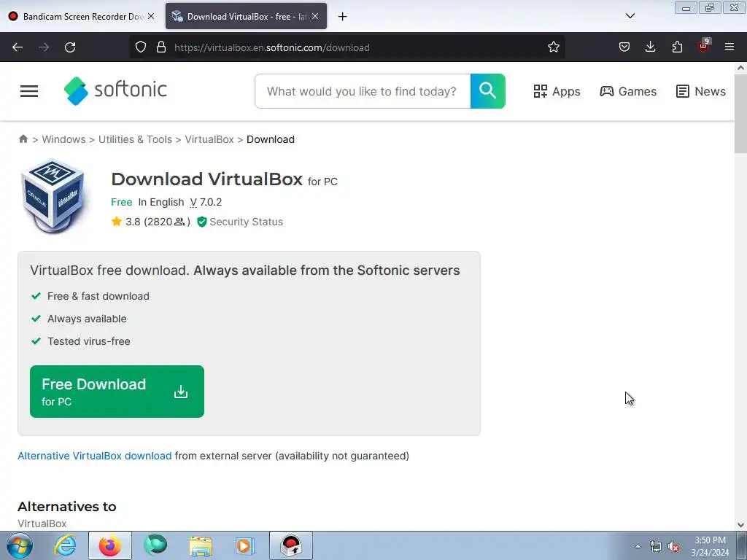Open the extensions puzzle icon

[677, 47]
